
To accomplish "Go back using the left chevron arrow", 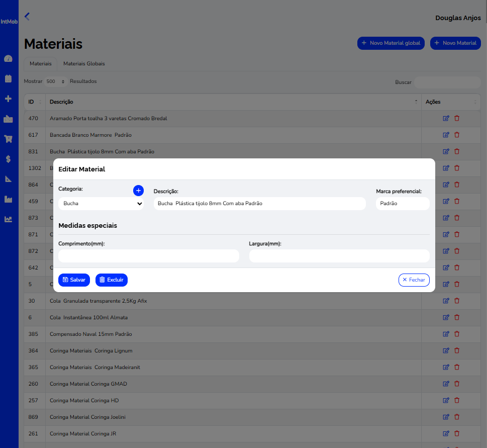I will coord(27,17).
